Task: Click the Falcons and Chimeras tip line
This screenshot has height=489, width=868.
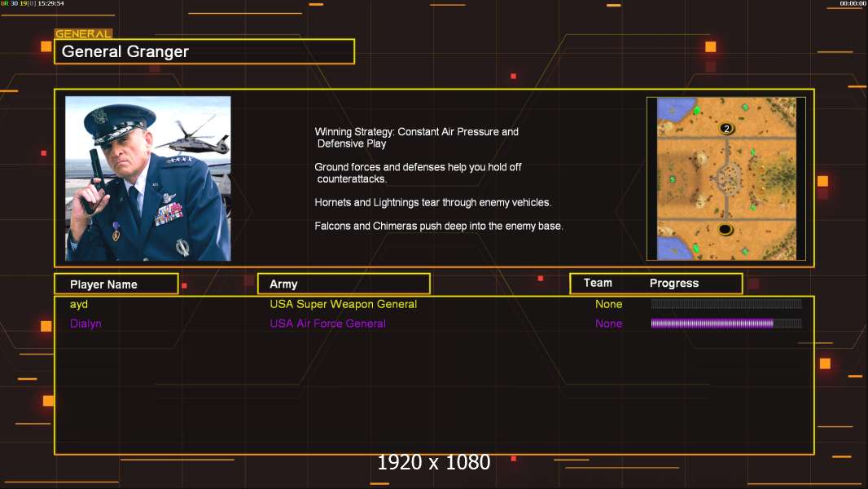Action: [438, 226]
